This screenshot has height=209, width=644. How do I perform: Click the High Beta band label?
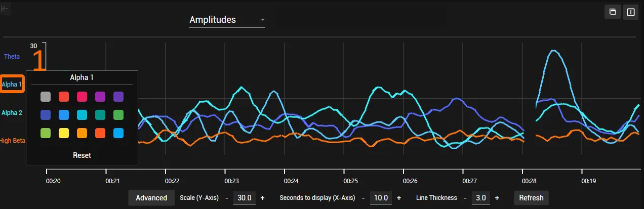click(x=13, y=141)
